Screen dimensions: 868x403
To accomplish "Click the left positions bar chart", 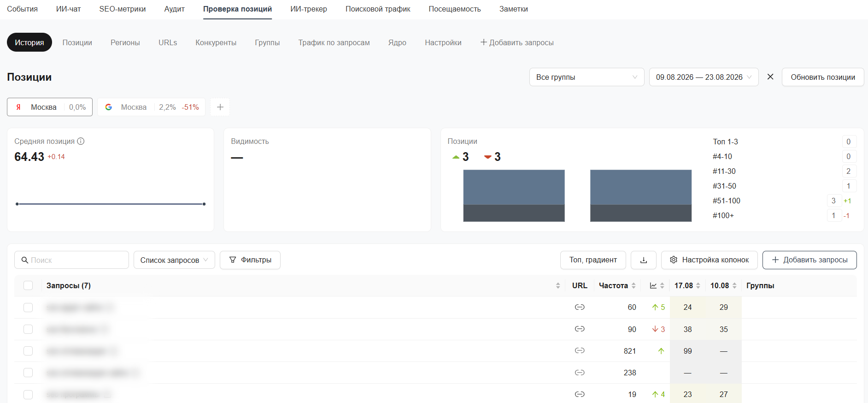I will click(514, 196).
